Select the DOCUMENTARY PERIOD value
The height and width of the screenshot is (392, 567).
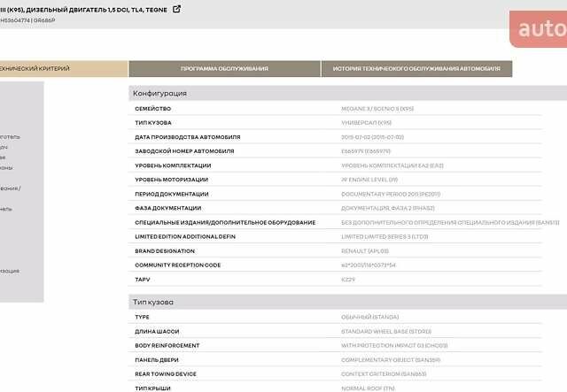click(x=391, y=194)
